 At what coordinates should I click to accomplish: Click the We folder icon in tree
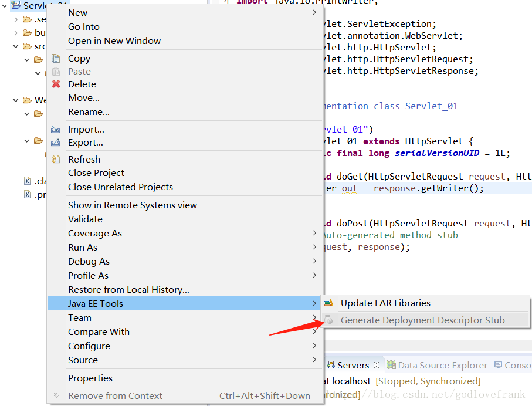click(x=27, y=100)
